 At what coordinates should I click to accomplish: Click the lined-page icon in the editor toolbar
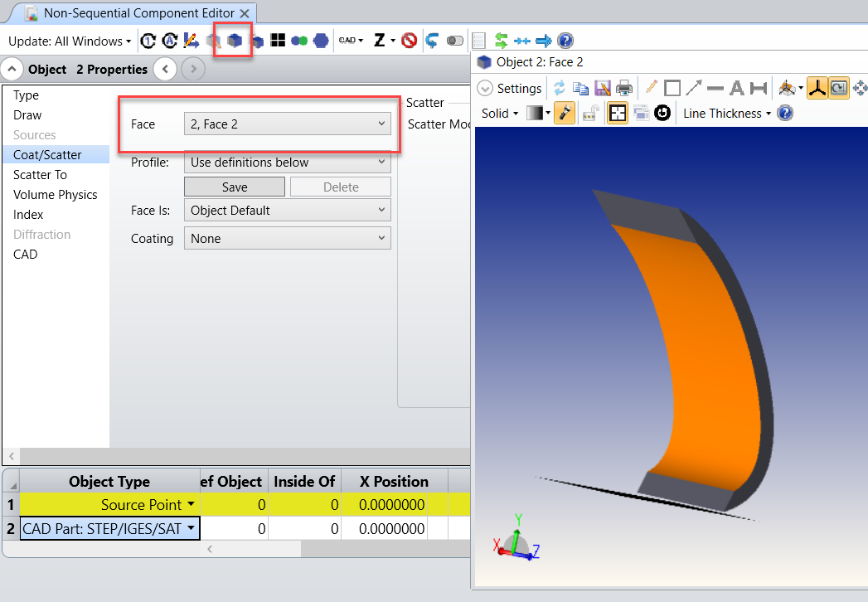[479, 41]
